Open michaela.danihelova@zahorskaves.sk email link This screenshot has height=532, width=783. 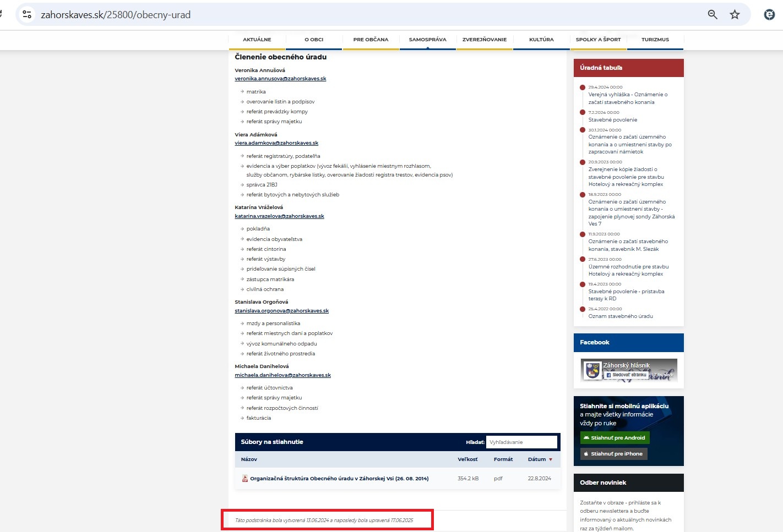[282, 375]
